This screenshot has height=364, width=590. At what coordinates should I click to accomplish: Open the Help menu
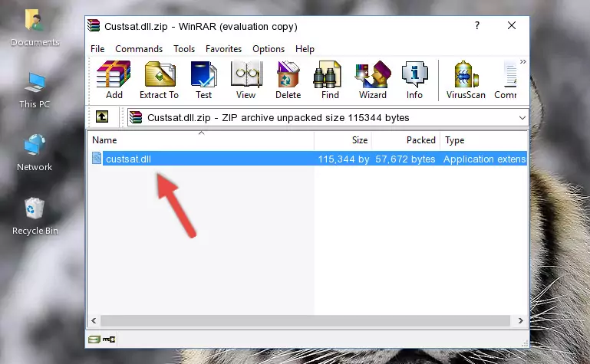point(305,49)
